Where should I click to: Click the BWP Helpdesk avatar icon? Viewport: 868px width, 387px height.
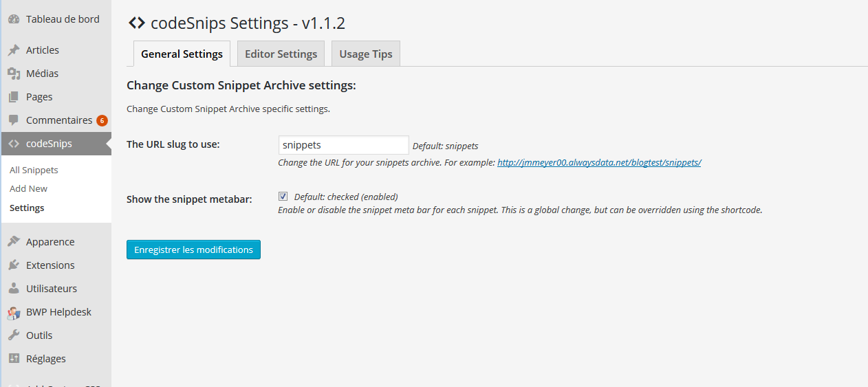coord(14,313)
